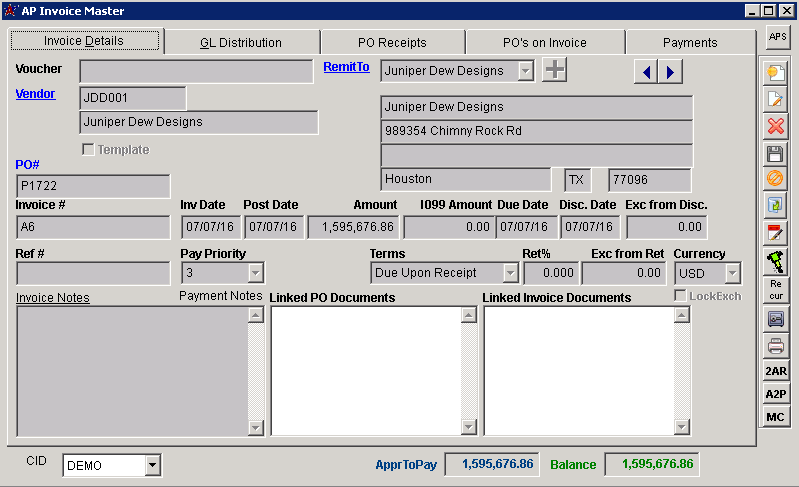The width and height of the screenshot is (799, 487).
Task: Enable the LockExch checkbox
Action: [x=681, y=296]
